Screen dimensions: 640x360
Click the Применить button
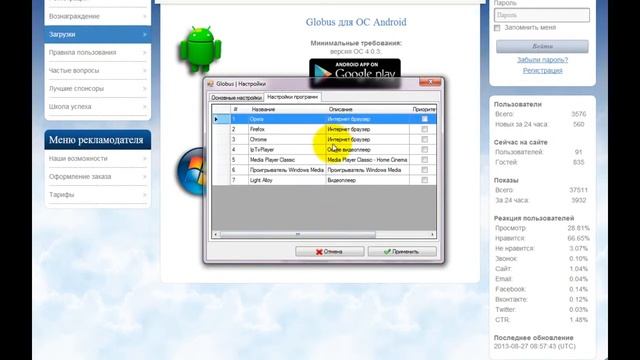pyautogui.click(x=402, y=252)
